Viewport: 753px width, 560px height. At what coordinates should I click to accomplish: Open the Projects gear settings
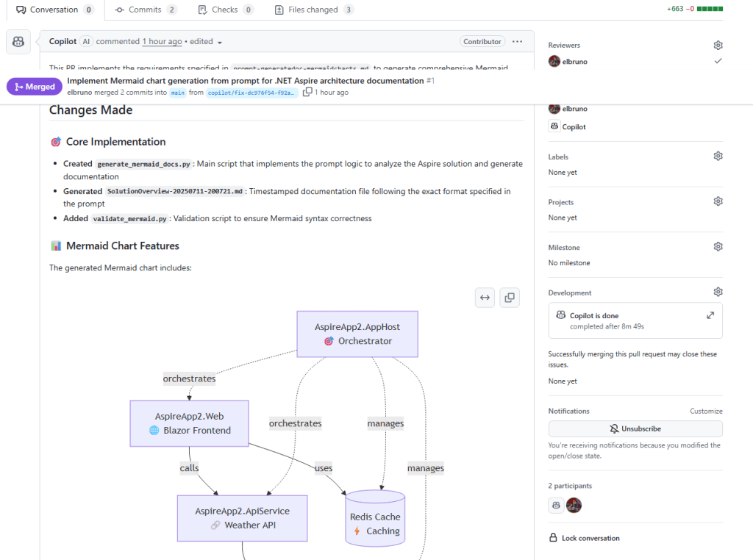718,201
